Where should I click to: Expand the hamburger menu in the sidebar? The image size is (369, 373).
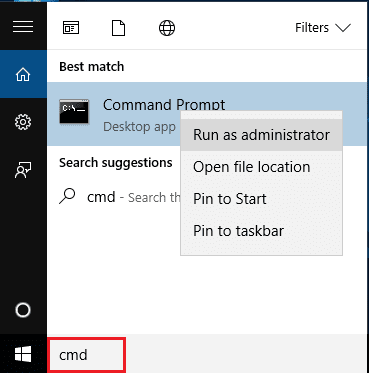pyautogui.click(x=23, y=27)
